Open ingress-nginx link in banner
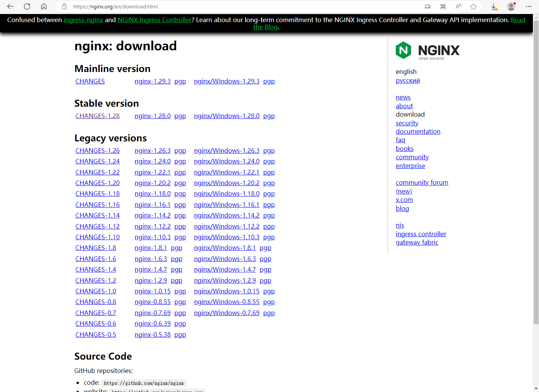The width and height of the screenshot is (539, 392). [83, 20]
